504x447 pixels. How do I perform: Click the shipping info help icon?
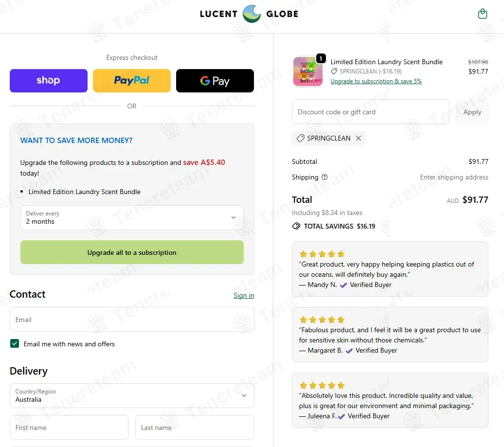pyautogui.click(x=324, y=177)
